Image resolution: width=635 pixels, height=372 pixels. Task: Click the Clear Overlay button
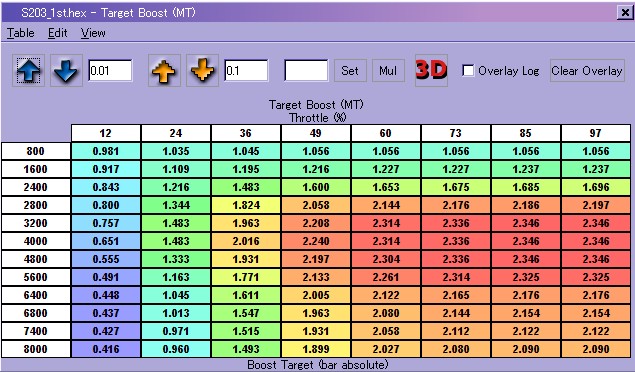(x=587, y=71)
